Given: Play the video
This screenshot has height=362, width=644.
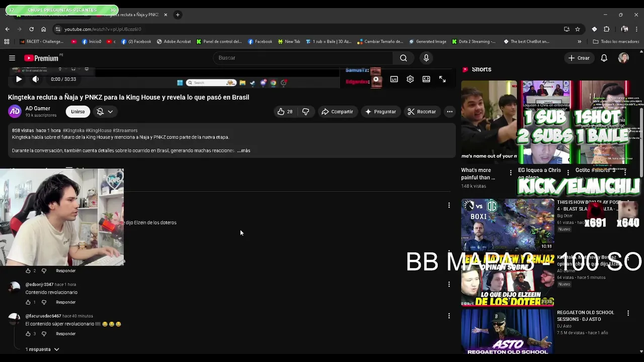Looking at the screenshot, I should (x=19, y=79).
